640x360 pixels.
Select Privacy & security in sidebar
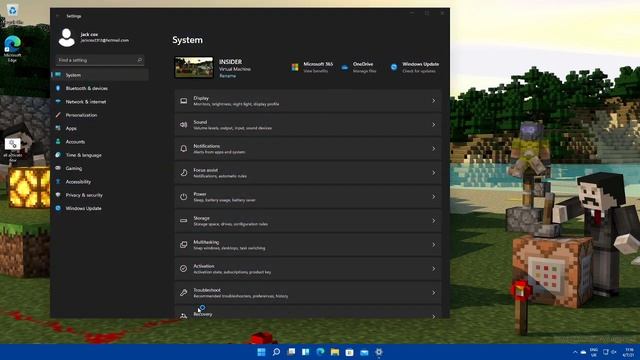[100, 195]
